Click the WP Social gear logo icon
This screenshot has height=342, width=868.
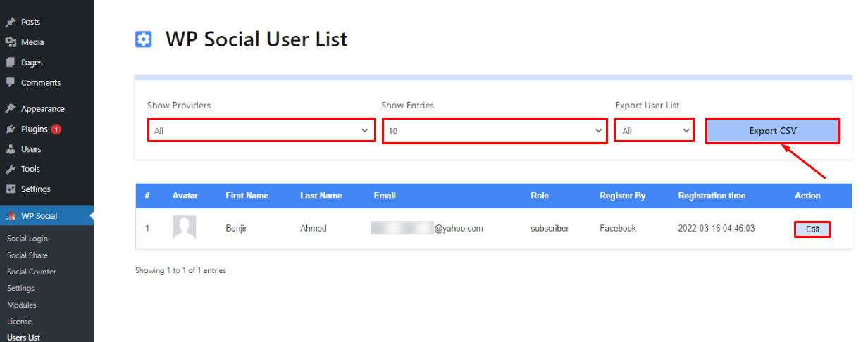point(144,39)
